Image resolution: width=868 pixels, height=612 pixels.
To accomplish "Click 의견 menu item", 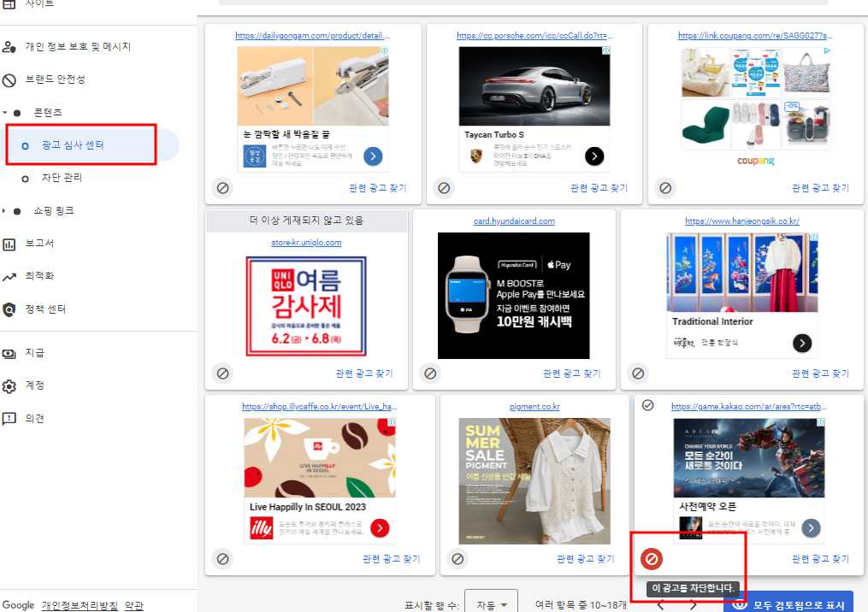I will tap(34, 418).
